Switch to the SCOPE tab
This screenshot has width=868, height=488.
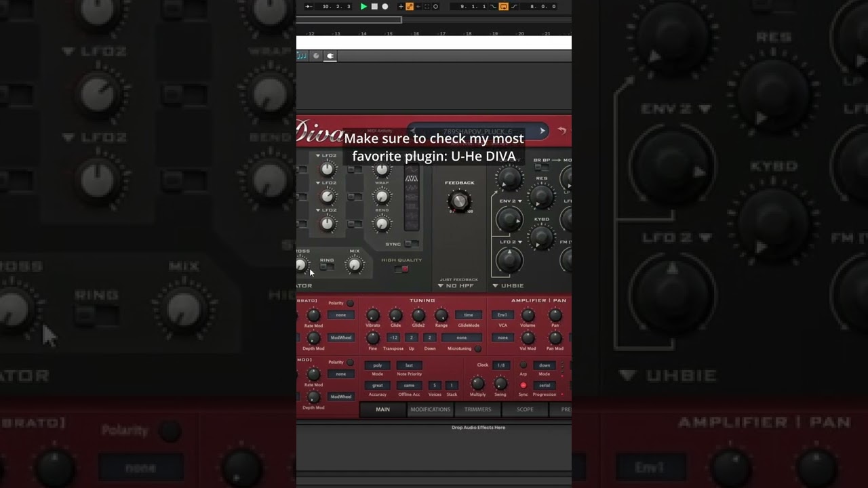525,409
